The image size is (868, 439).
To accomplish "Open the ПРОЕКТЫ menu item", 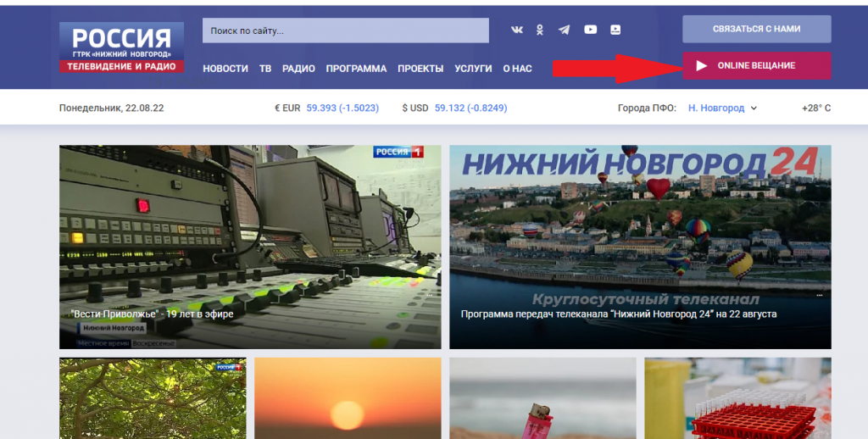I will 420,69.
